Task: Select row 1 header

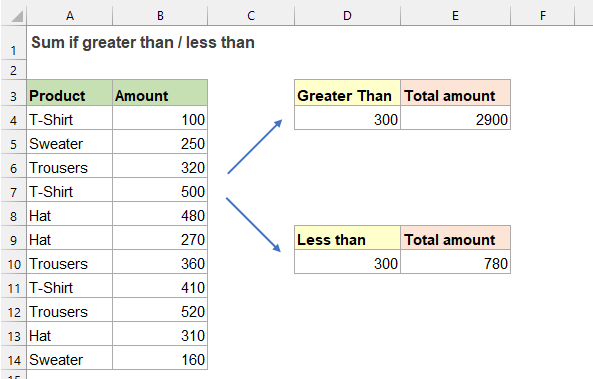Action: (14, 43)
